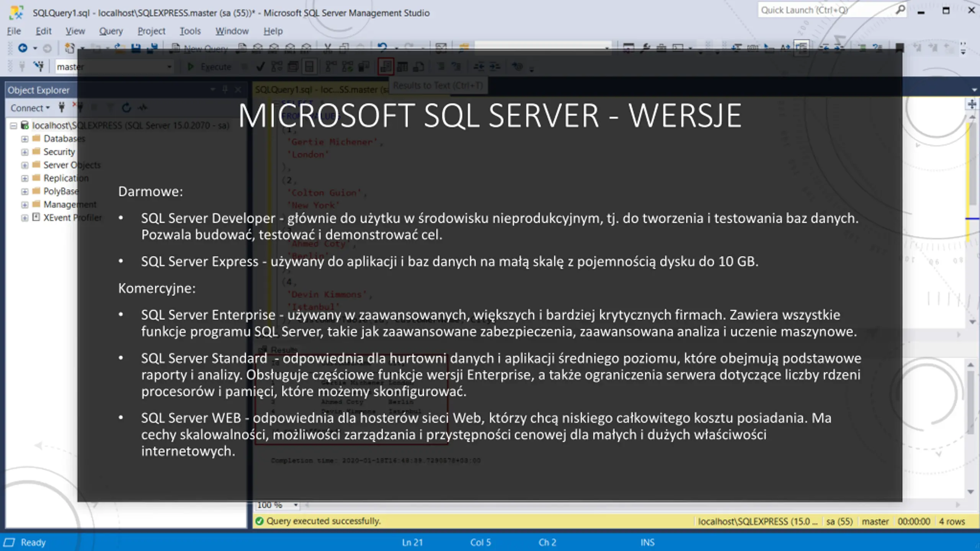Click the Comment Out Selected Lines icon
Screen dimensions: 980x551
(441, 67)
